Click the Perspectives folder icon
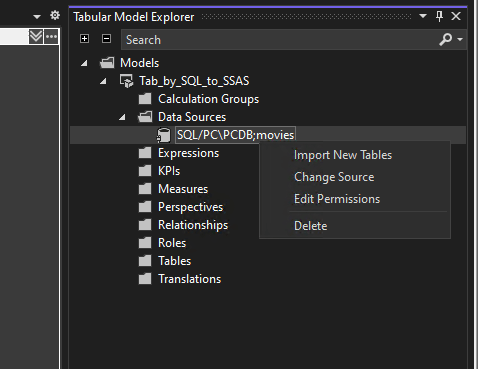478x369 pixels. (145, 207)
